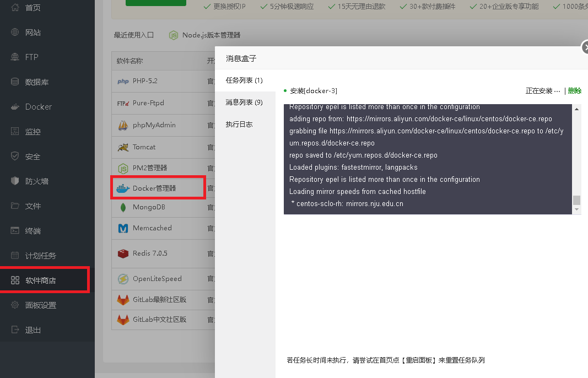This screenshot has height=378, width=588.
Task: Click the PHP logo icon in software list
Action: tap(123, 82)
